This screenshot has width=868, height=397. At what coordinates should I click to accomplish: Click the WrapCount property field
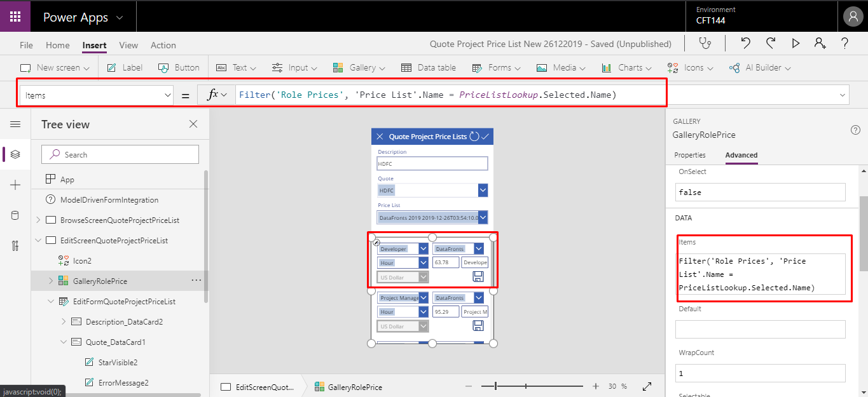click(761, 373)
